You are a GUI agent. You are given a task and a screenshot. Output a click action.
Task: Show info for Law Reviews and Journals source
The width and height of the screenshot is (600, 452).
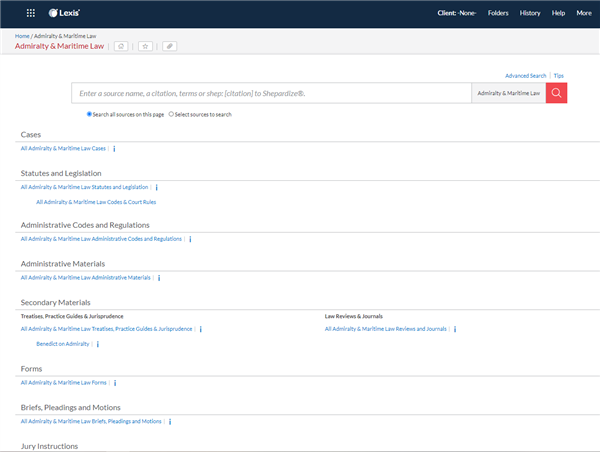pyautogui.click(x=455, y=329)
